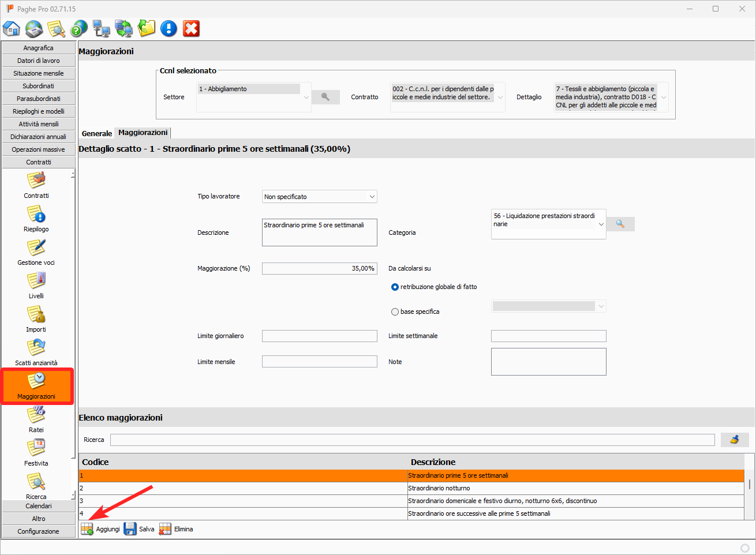Click the home icon in the top toolbar
756x555 pixels.
click(x=12, y=28)
